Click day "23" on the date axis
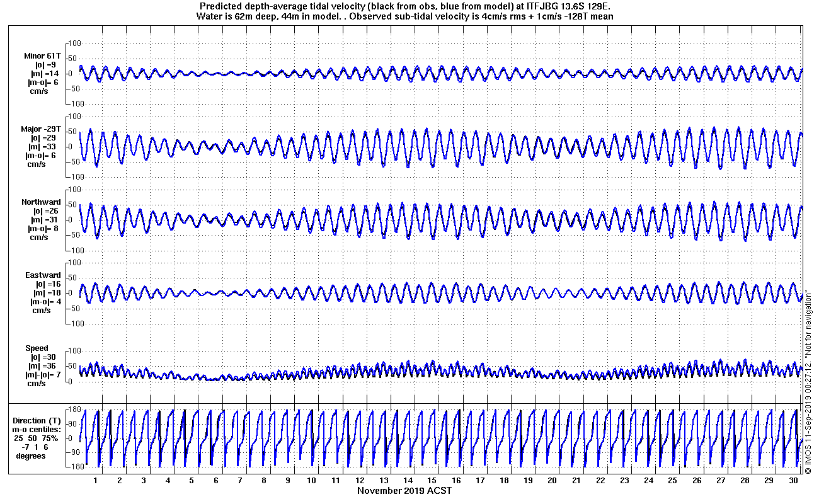Screen dimensions: 819x504 (624, 481)
